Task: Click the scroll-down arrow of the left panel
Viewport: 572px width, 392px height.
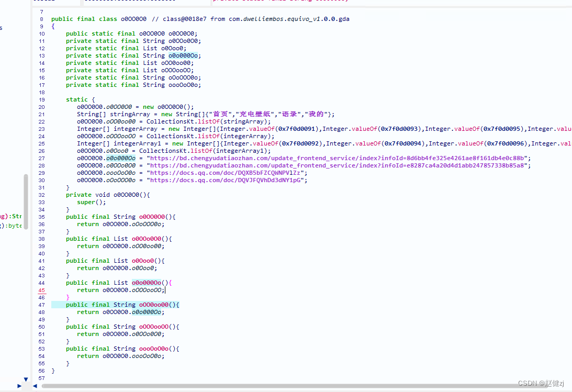Action: click(26, 379)
